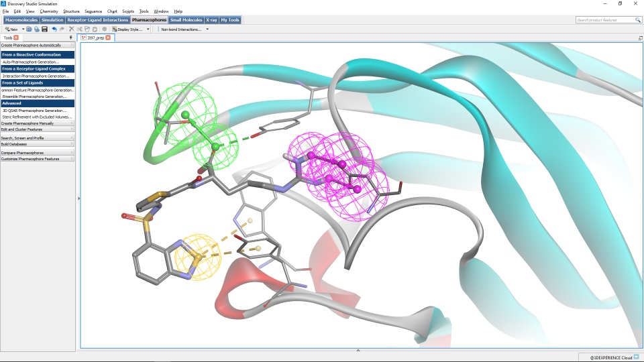Image resolution: width=644 pixels, height=362 pixels.
Task: Expand the Display Style dropdown arrow
Action: point(148,29)
